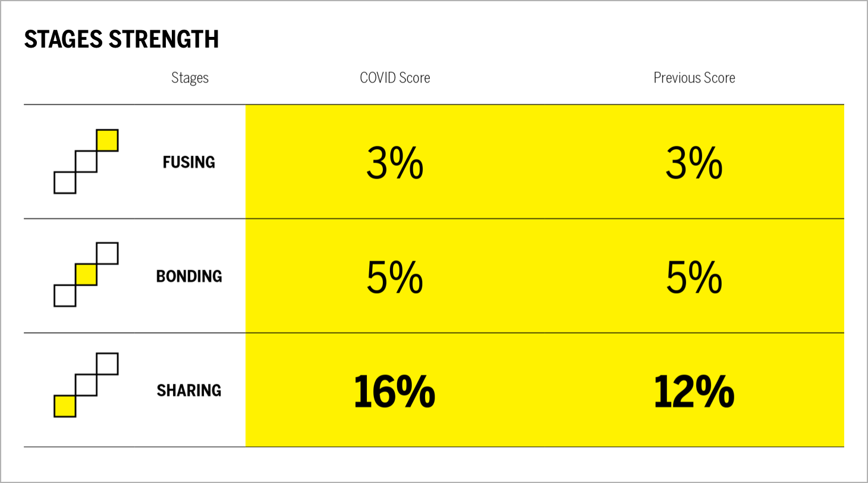
Task: Click the empty middle square of Fusing icon
Action: click(x=86, y=162)
